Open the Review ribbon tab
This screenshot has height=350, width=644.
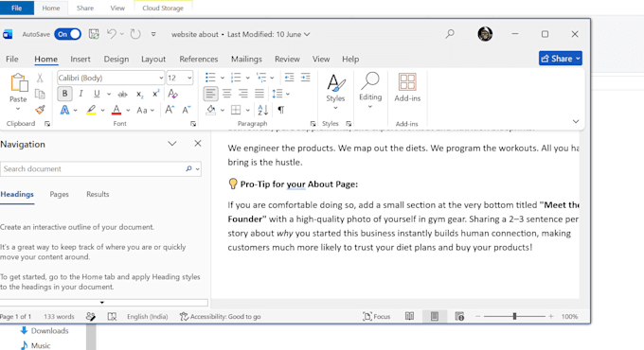point(287,59)
